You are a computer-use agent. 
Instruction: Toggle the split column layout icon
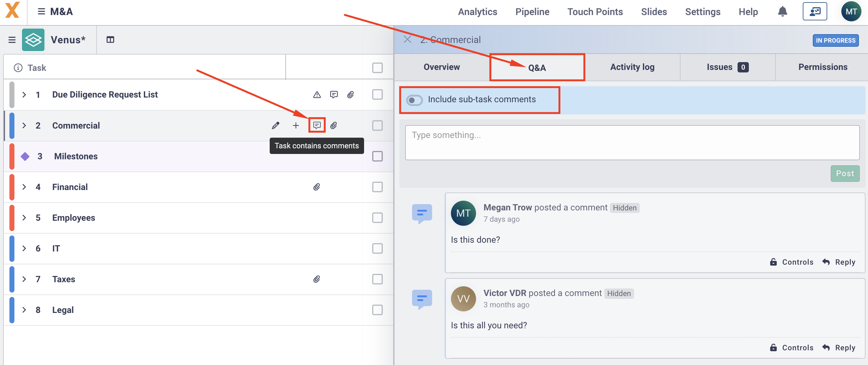110,40
